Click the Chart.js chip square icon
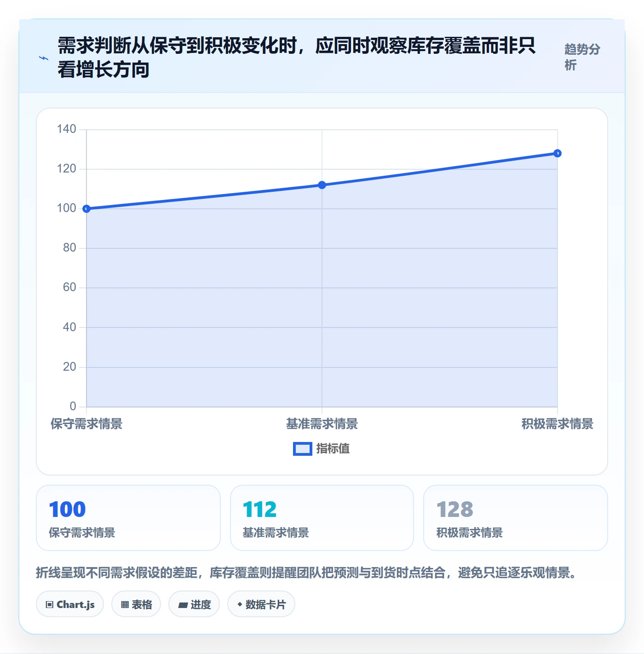This screenshot has width=644, height=654. pyautogui.click(x=50, y=605)
